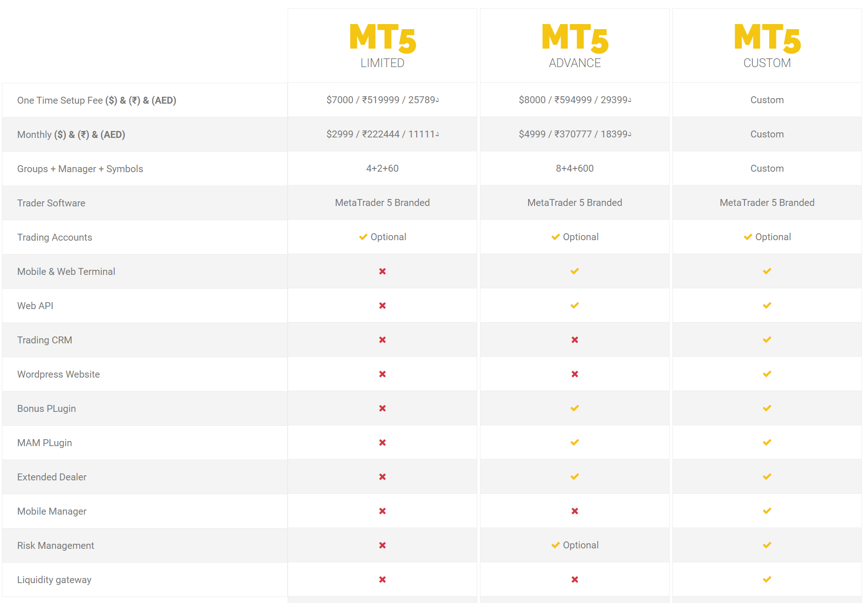Viewport: 868px width, 603px height.
Task: Click red cross for Liquidity gateway in Advance
Action: coord(575,579)
